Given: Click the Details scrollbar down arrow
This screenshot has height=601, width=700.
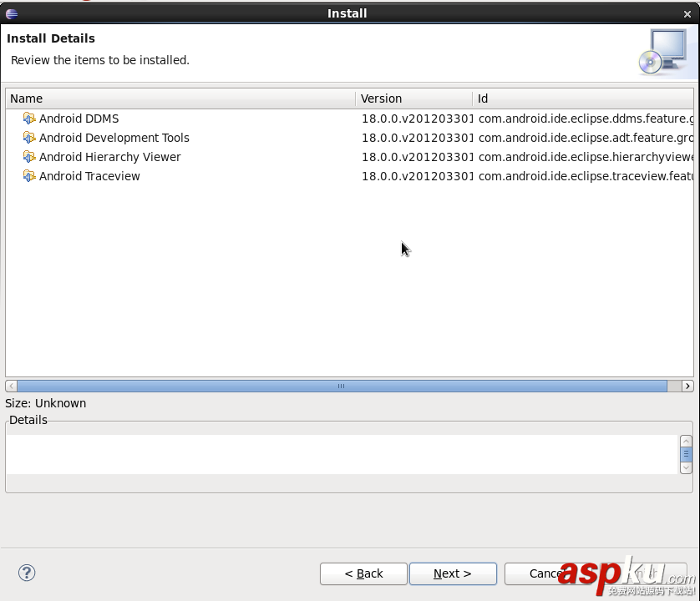Looking at the screenshot, I should coord(686,467).
